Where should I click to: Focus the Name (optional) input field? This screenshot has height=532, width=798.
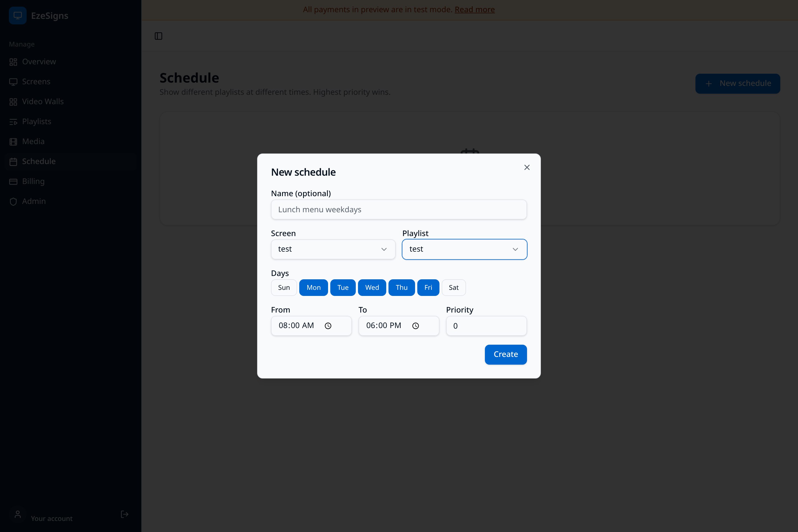coord(399,210)
